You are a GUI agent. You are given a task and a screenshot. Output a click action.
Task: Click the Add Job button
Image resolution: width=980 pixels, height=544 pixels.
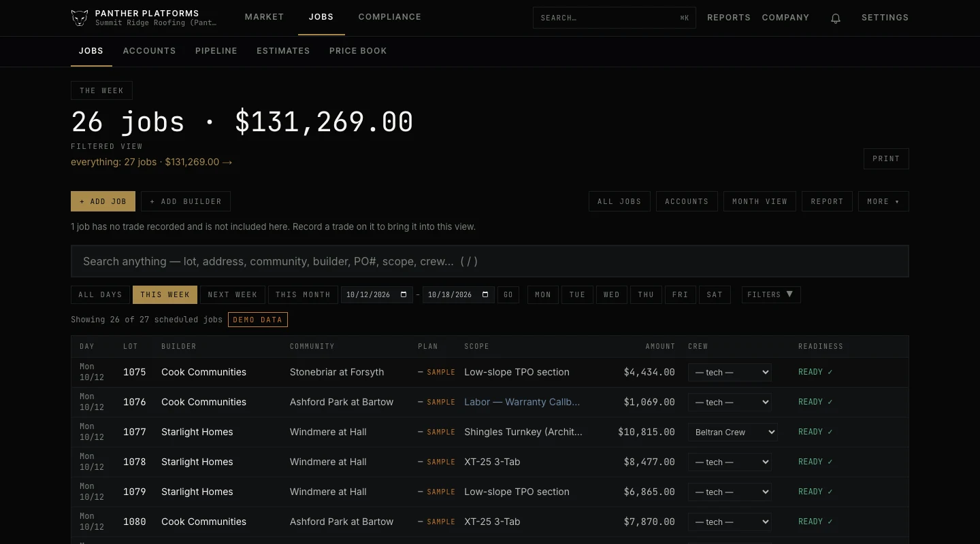click(103, 201)
